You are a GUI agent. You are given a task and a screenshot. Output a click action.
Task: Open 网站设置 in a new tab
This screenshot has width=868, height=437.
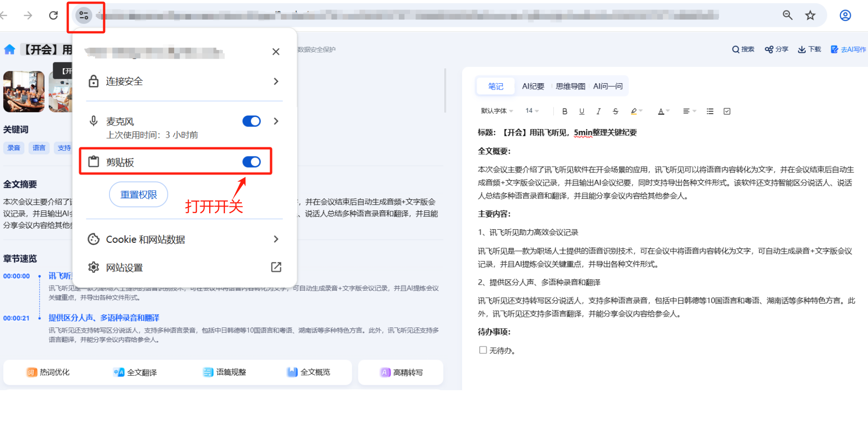pyautogui.click(x=184, y=267)
